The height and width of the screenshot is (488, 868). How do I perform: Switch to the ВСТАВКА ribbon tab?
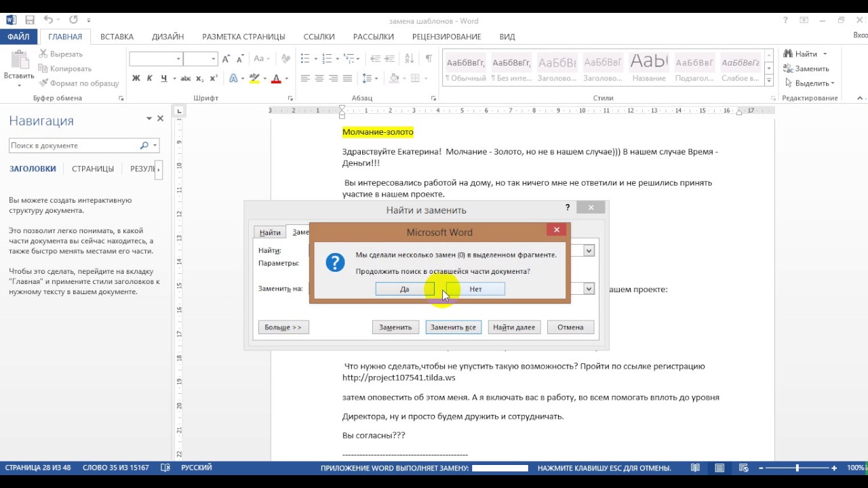[x=117, y=37]
